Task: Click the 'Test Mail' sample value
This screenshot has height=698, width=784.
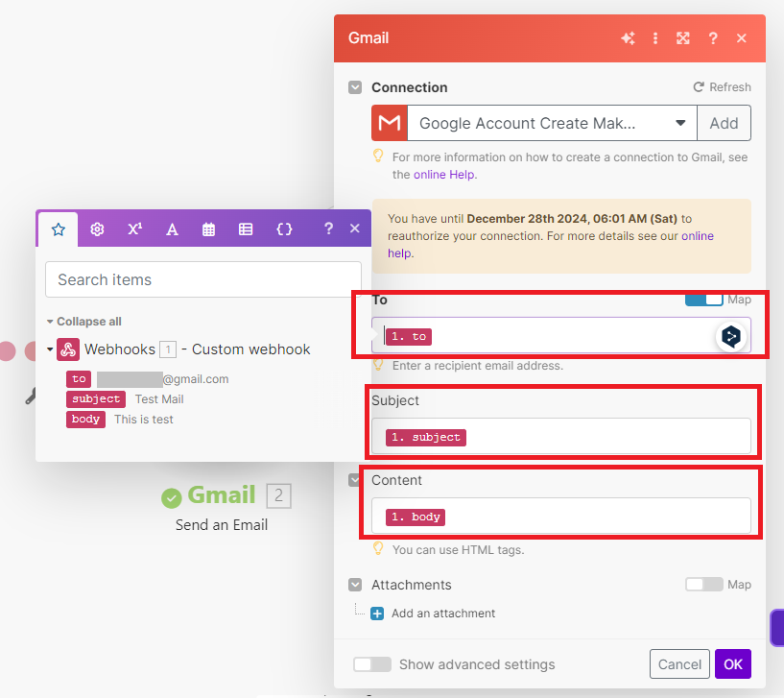Action: pos(159,399)
